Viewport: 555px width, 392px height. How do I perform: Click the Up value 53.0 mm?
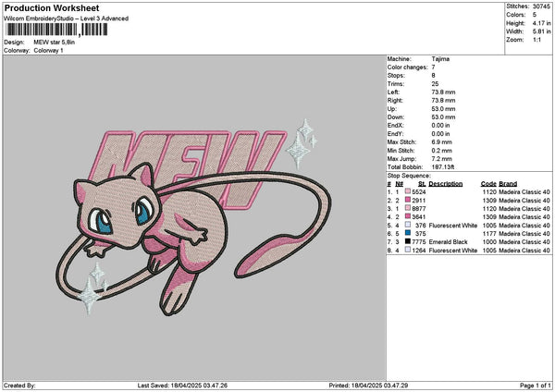tap(443, 109)
